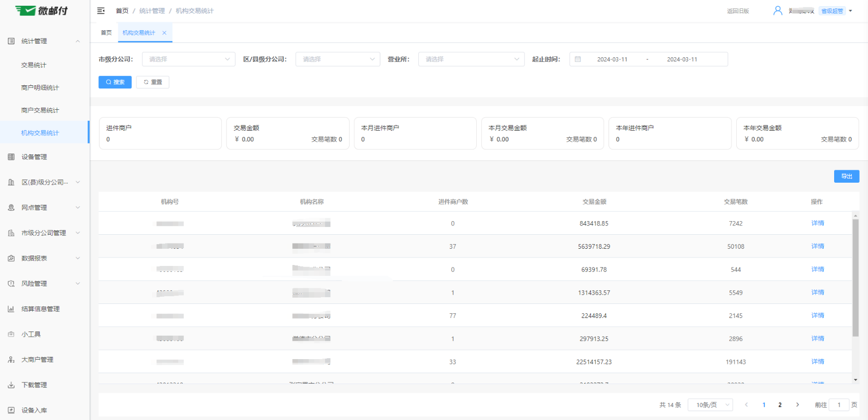The image size is (868, 420).
Task: Close the 机构交易统计 tab
Action: tap(165, 33)
